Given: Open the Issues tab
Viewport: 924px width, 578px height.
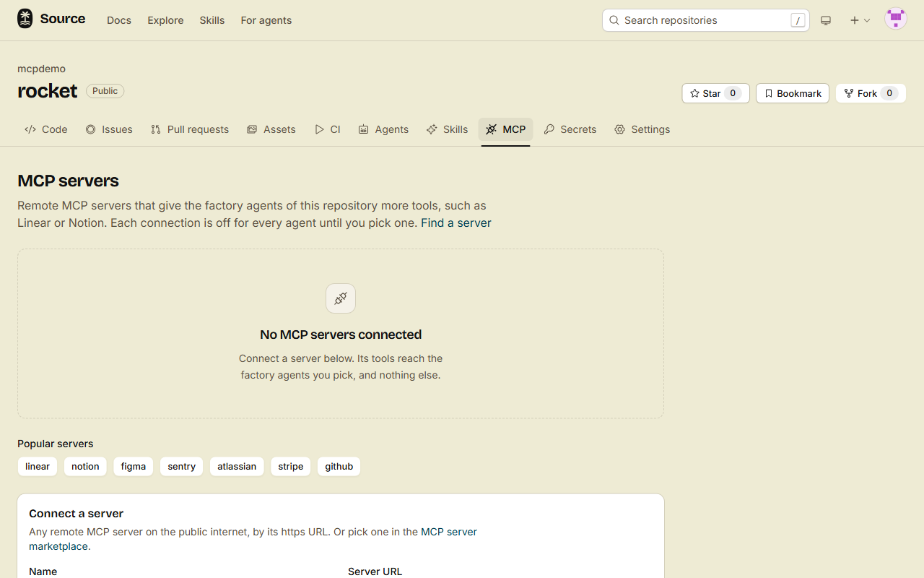Looking at the screenshot, I should pyautogui.click(x=109, y=129).
